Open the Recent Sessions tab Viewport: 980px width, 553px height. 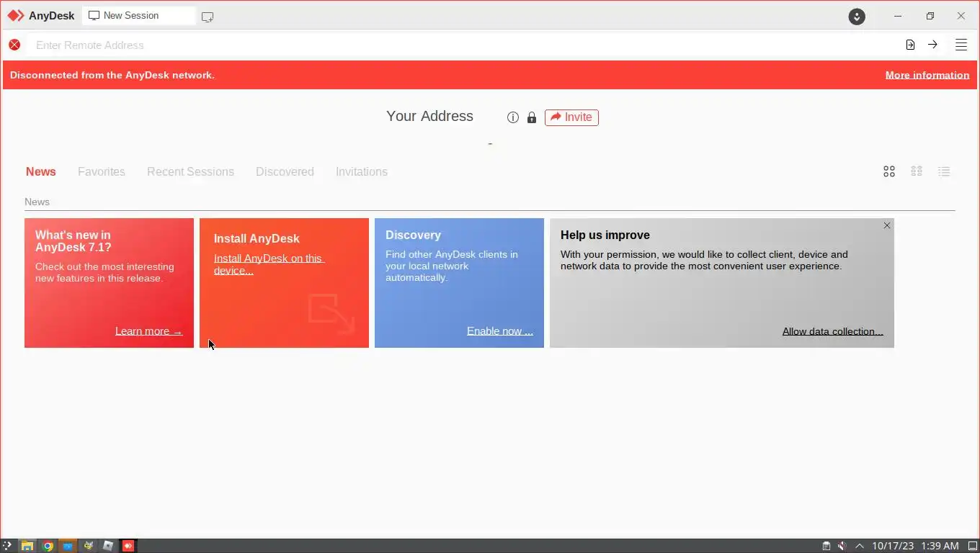click(190, 171)
